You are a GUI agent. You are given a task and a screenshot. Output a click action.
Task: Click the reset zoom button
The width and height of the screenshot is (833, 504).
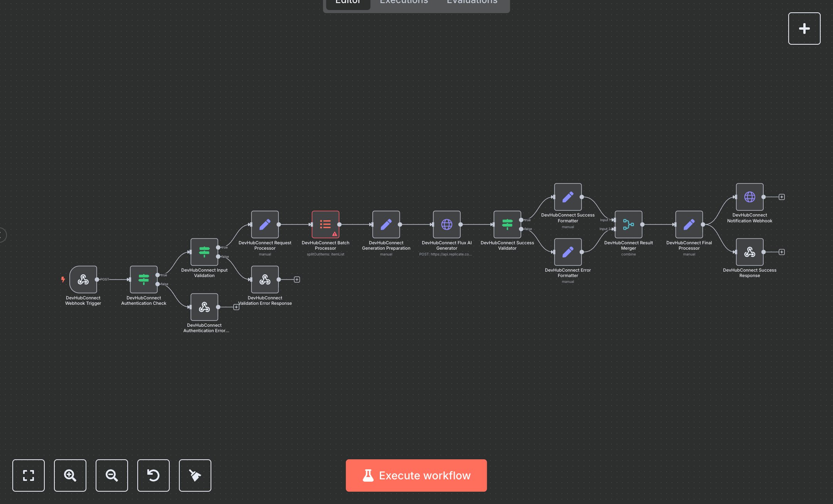[x=153, y=475]
